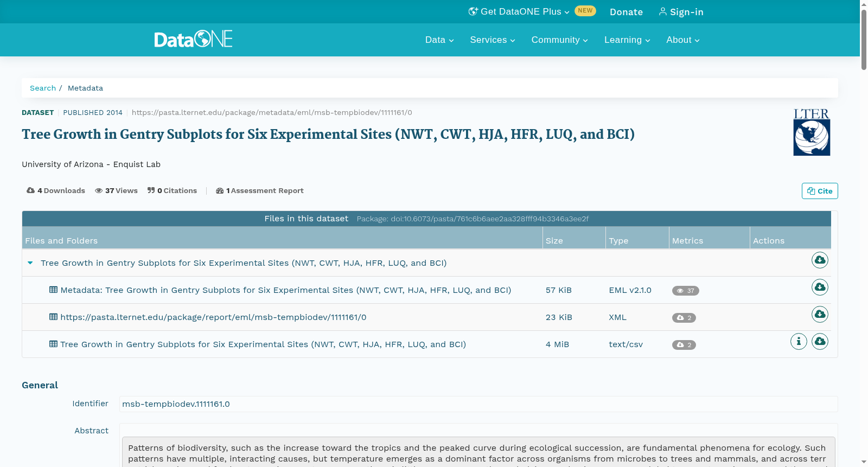Image resolution: width=868 pixels, height=467 pixels.
Task: Expand the Services menu
Action: 493,40
